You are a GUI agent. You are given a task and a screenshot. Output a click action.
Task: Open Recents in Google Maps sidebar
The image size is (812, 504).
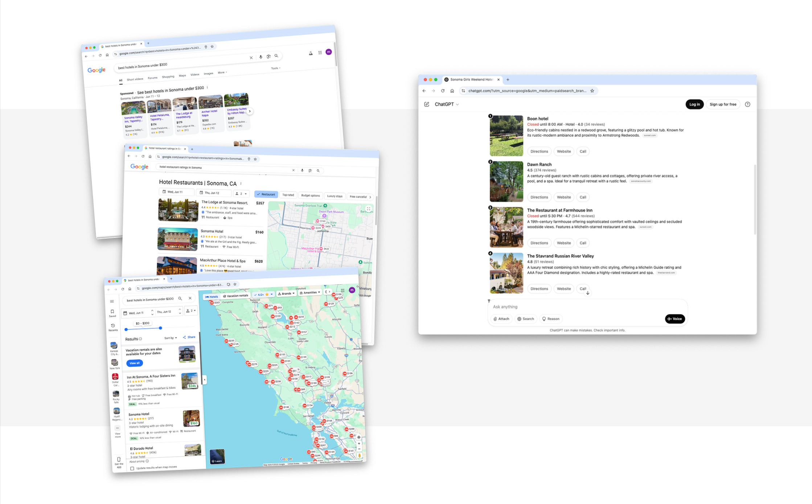coord(113,327)
